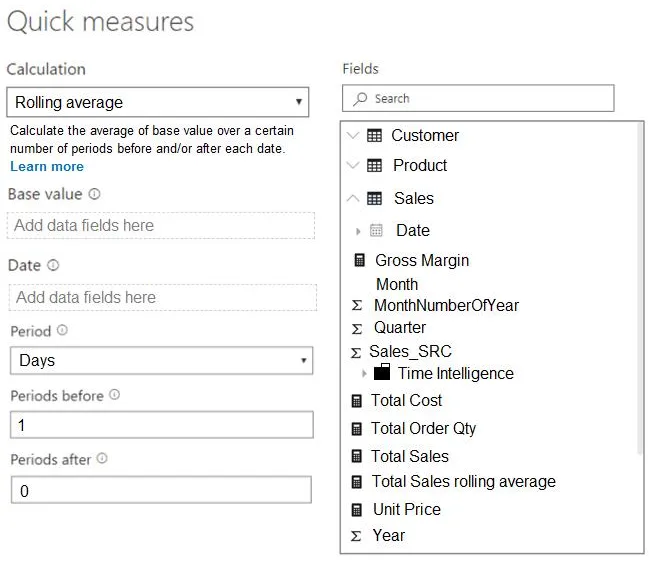This screenshot has height=561, width=651.
Task: Click the info icon next to Date label
Action: click(x=53, y=266)
